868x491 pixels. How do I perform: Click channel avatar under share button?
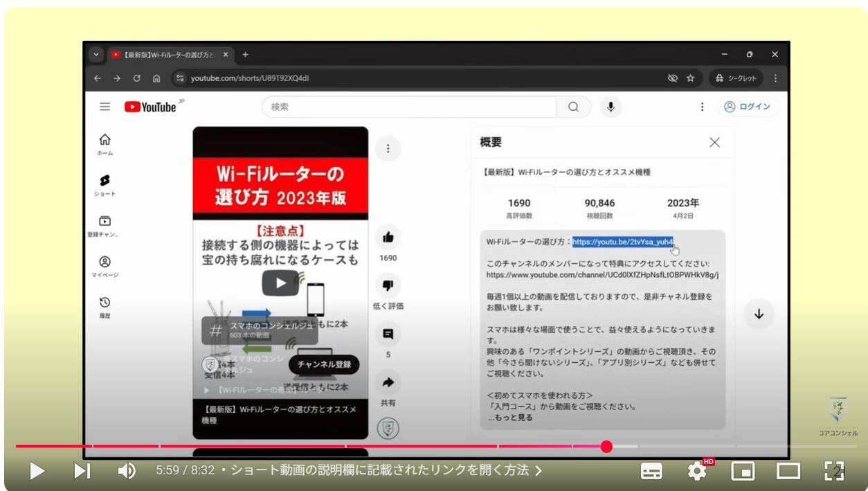tap(388, 429)
